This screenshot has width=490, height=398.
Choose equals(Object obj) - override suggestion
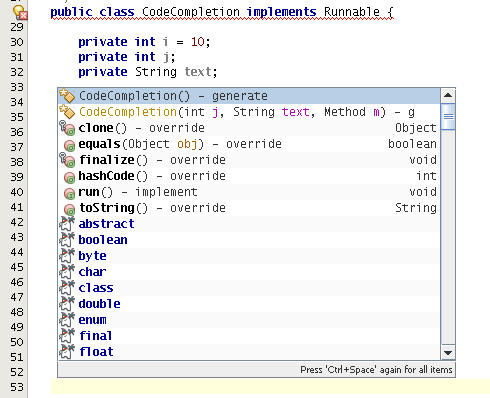click(249, 144)
